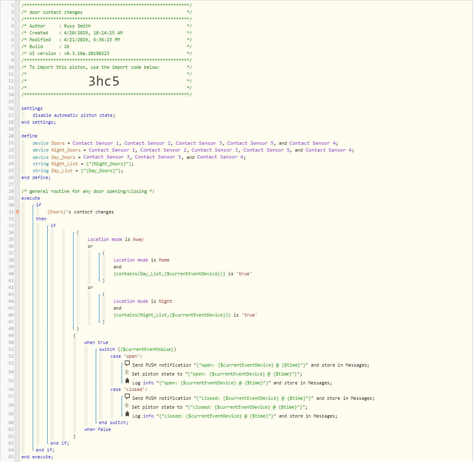
Task: Click the 'end define;' line
Action: pos(36,178)
